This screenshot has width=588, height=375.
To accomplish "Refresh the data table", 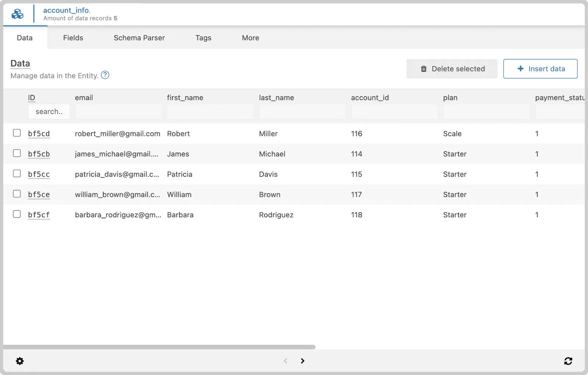I will tap(568, 361).
